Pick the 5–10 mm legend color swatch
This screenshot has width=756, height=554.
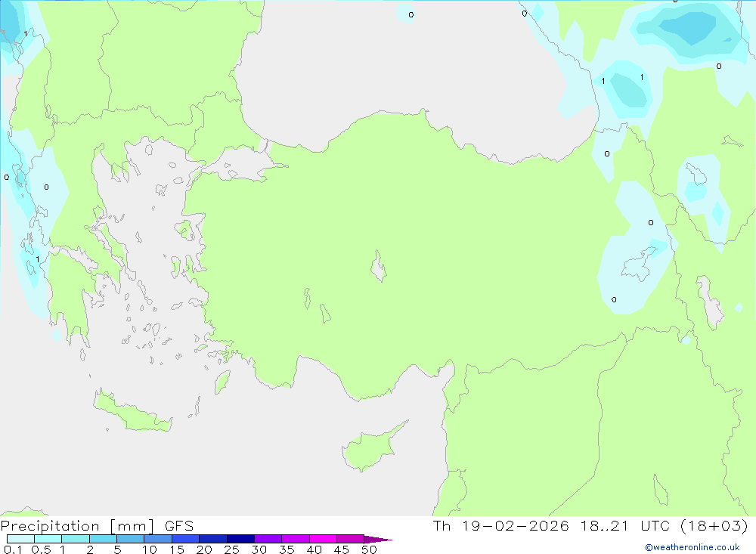pos(131,539)
